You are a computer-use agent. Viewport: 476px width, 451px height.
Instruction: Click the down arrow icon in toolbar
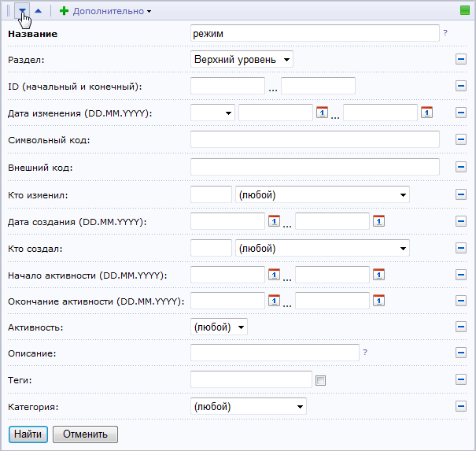[x=23, y=11]
